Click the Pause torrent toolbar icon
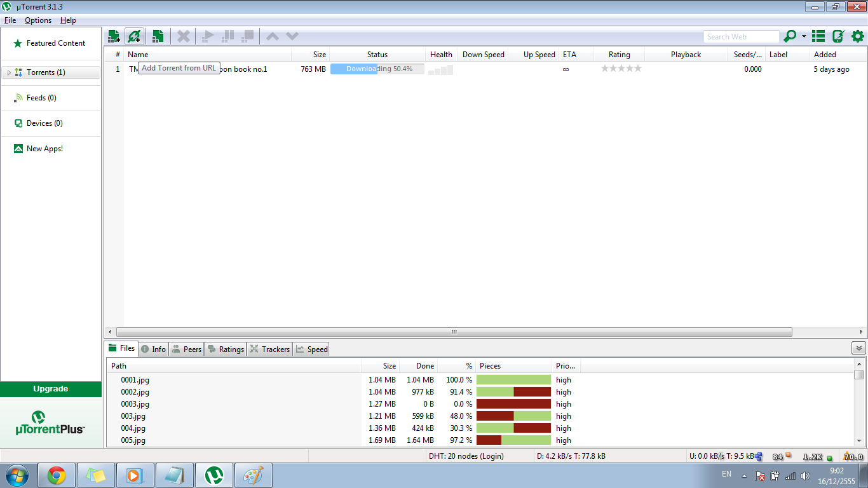The width and height of the screenshot is (868, 488). point(227,36)
